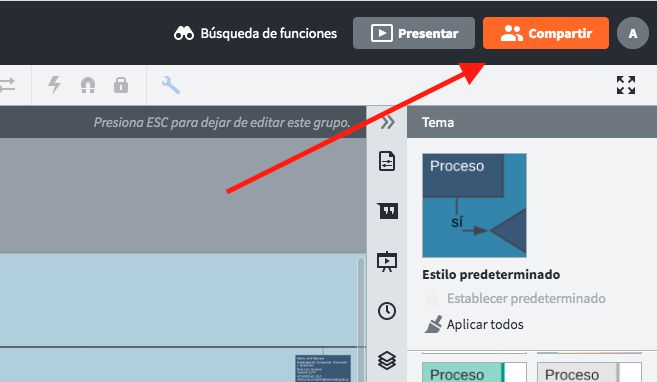Screen dimensions: 657x382
Task: Open the layers sidebar icon
Action: tap(387, 360)
